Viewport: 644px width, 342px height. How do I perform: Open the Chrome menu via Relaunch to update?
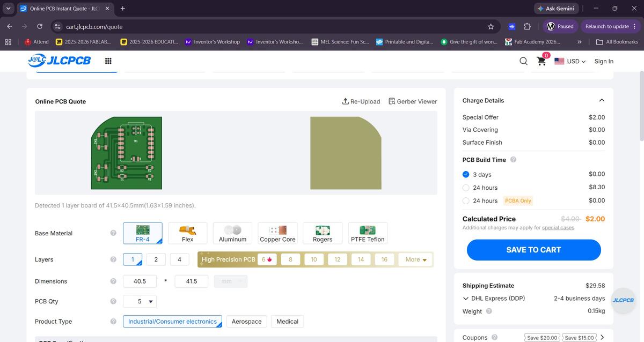click(611, 26)
